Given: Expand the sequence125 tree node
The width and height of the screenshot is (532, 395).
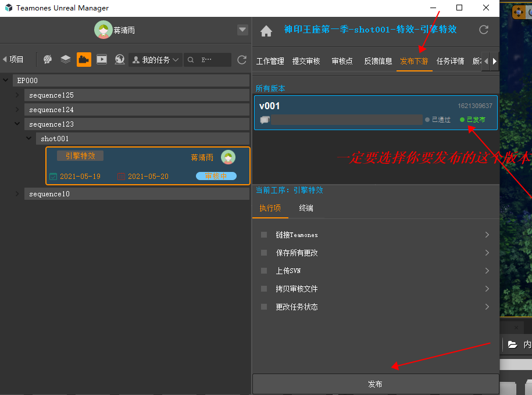Looking at the screenshot, I should [x=17, y=95].
